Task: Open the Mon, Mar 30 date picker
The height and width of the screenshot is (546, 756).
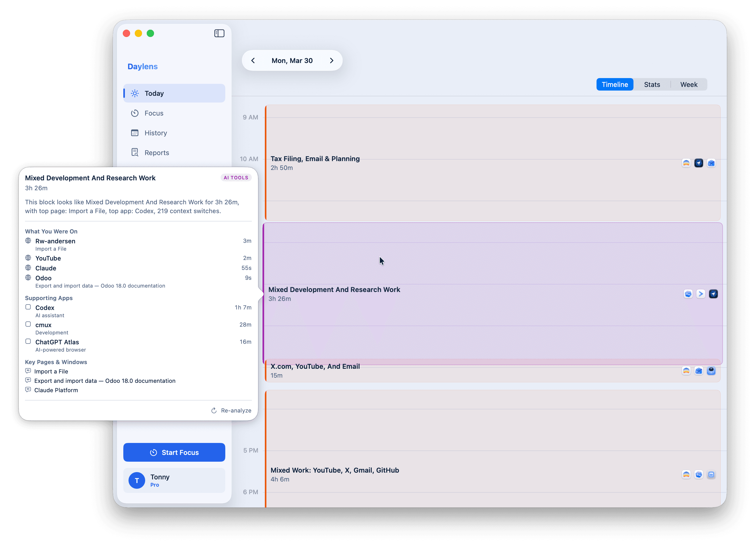Action: point(292,60)
